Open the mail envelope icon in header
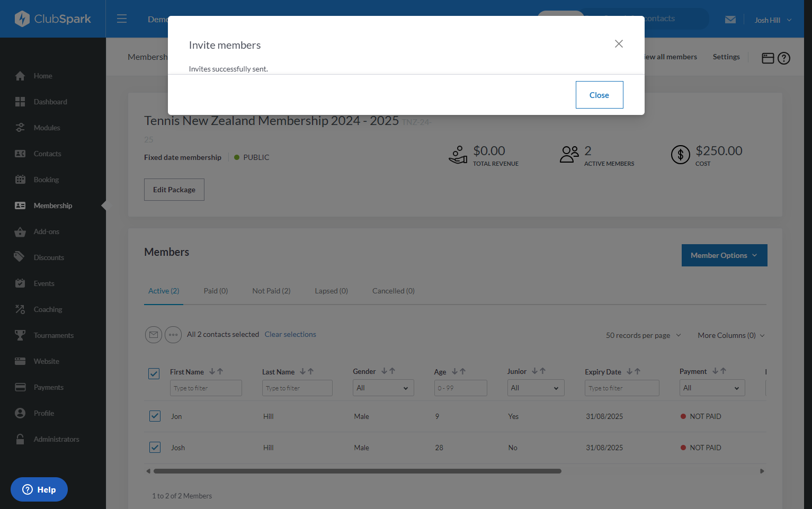812x509 pixels. click(730, 20)
